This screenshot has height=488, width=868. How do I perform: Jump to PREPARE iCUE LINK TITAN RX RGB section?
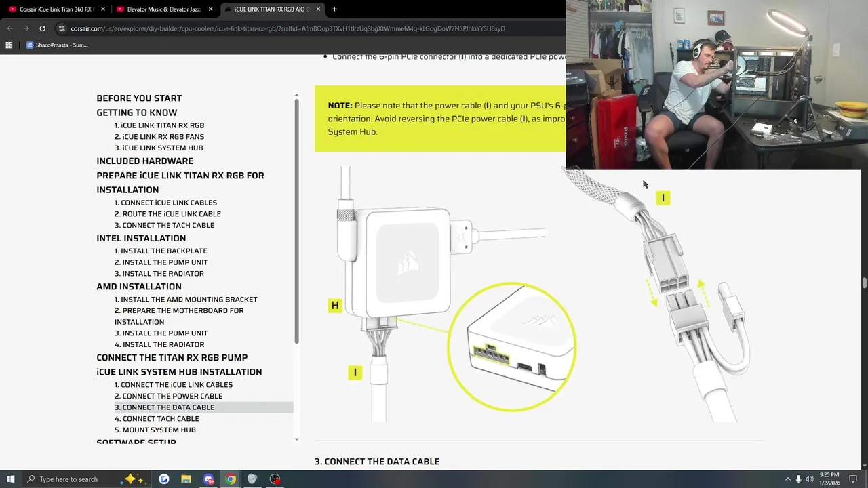(180, 182)
